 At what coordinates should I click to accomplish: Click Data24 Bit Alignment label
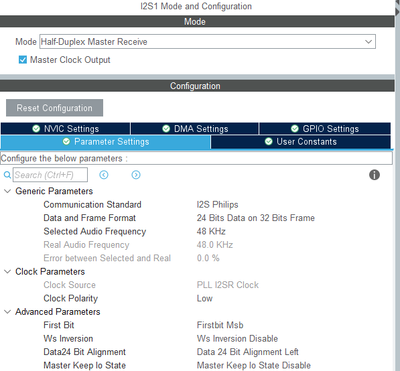[x=84, y=352]
